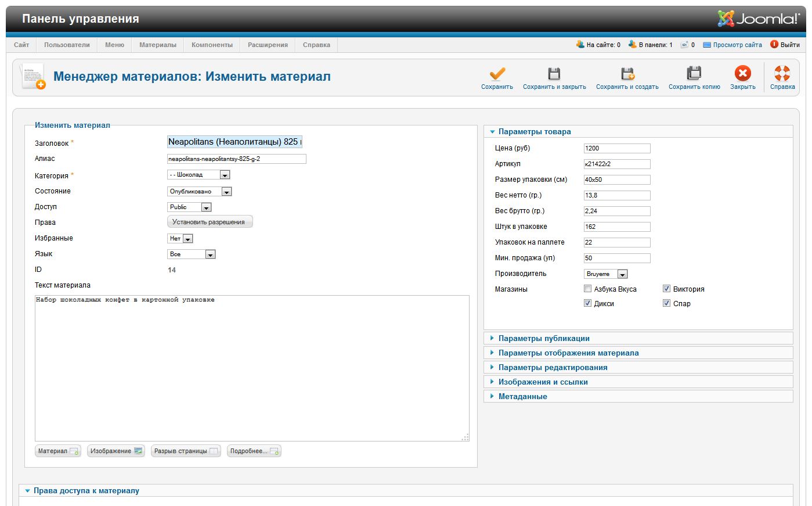Image resolution: width=812 pixels, height=506 pixels.
Task: Expand the Изображения и ссылки panel
Action: 638,382
